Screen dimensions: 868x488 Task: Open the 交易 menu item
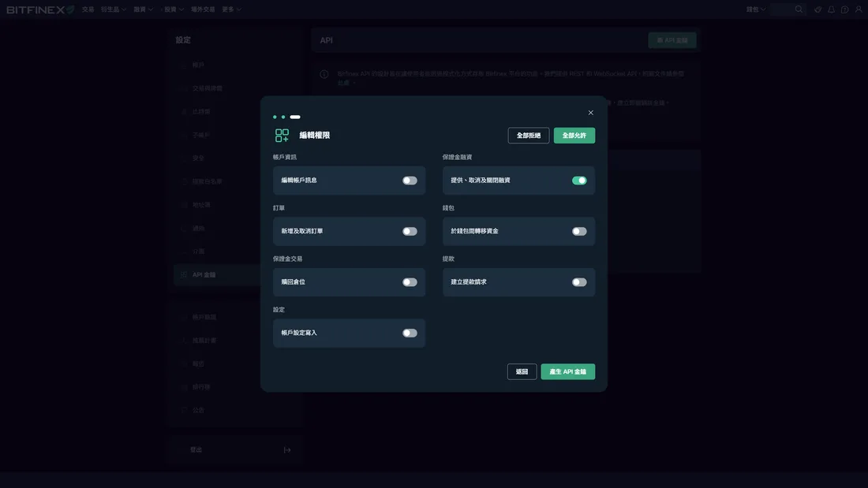(x=88, y=9)
